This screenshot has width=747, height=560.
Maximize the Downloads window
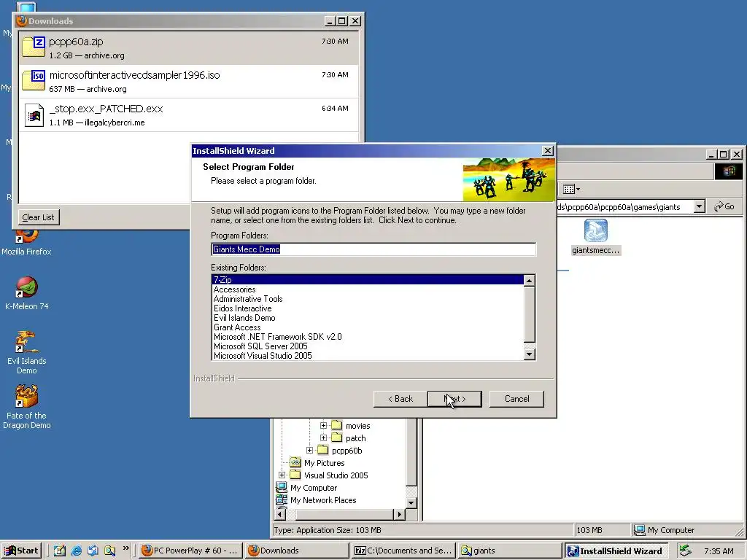342,21
